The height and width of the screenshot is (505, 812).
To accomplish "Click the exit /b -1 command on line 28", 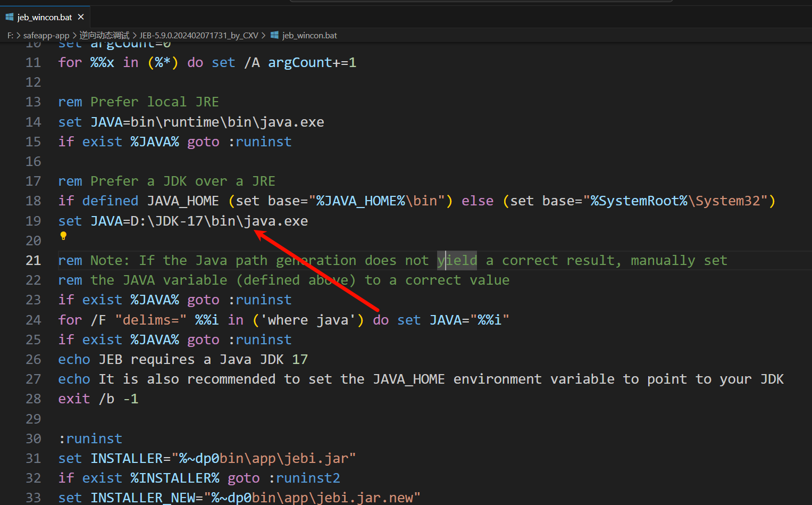I will [x=98, y=399].
